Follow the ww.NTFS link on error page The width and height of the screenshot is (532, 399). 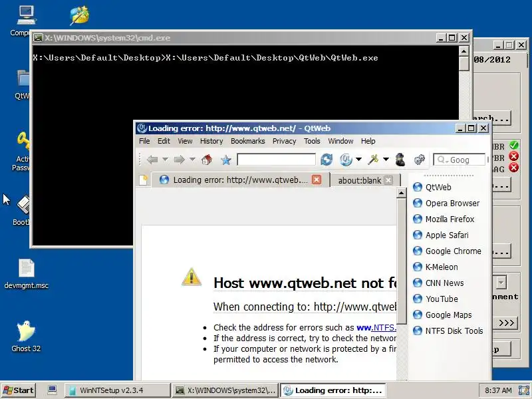point(376,327)
